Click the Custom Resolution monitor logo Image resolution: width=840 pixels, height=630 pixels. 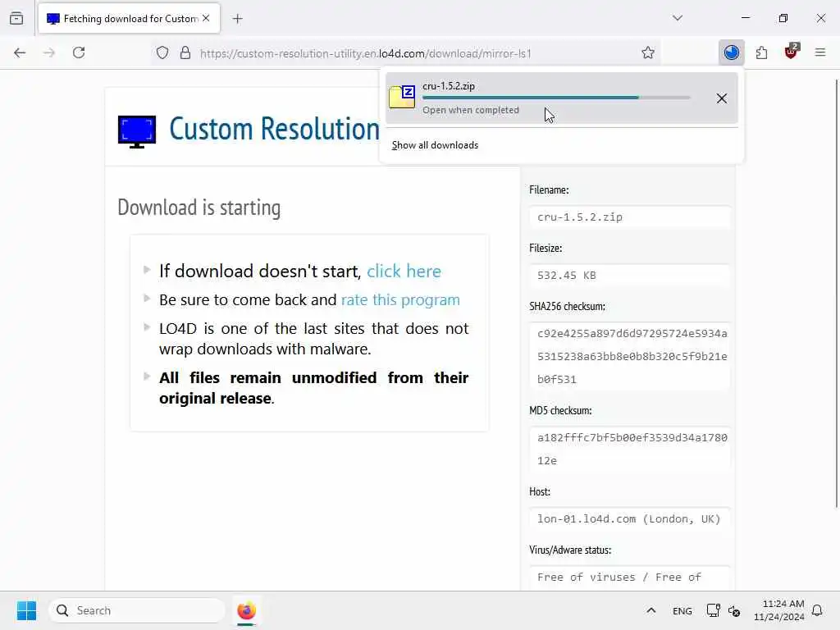click(137, 132)
